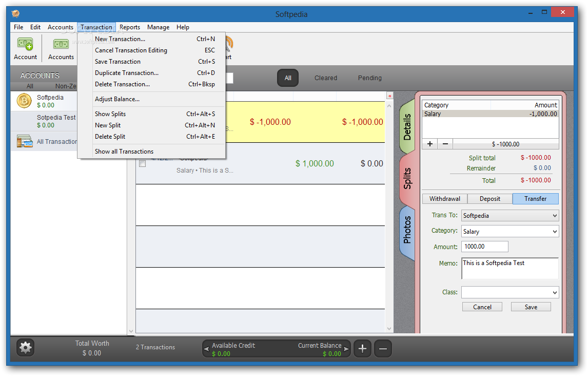
Task: Filter by Pending transactions
Action: pos(369,78)
